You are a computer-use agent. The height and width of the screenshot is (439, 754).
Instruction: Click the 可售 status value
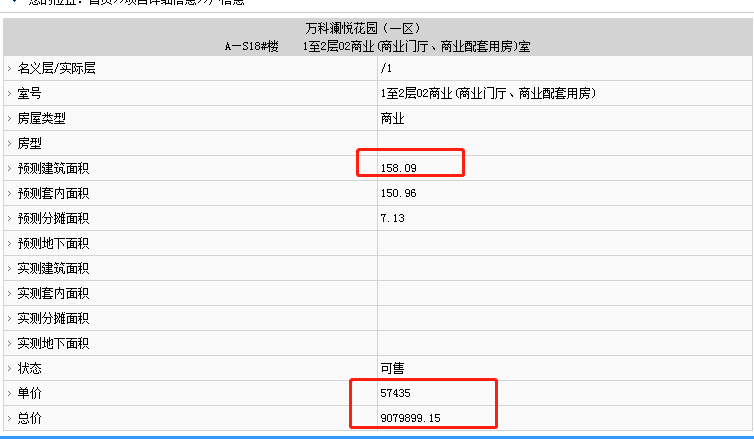click(392, 368)
